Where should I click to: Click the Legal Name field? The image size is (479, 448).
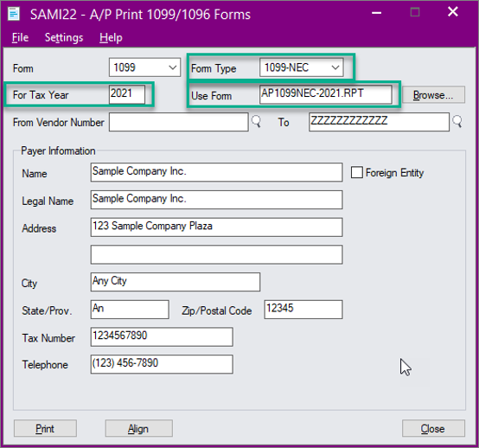click(216, 200)
